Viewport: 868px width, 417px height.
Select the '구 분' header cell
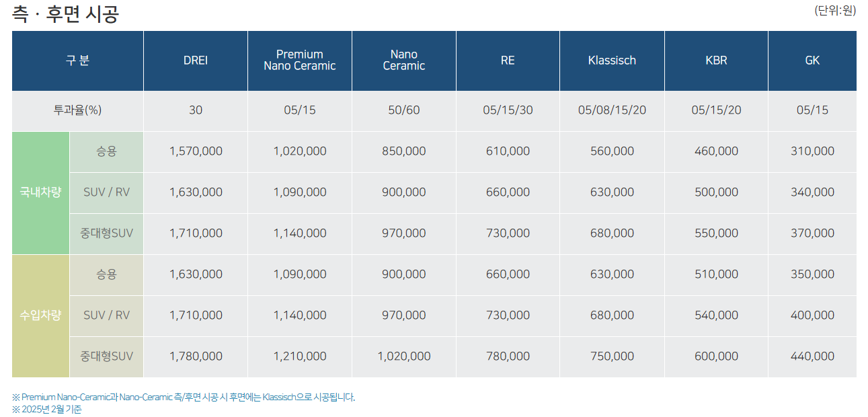point(77,61)
